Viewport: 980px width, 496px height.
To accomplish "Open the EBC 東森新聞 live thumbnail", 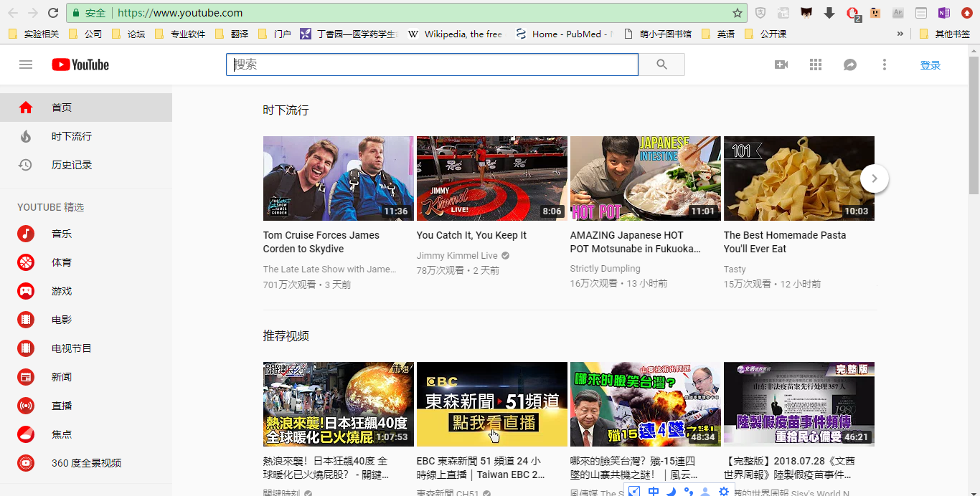I will [x=492, y=404].
